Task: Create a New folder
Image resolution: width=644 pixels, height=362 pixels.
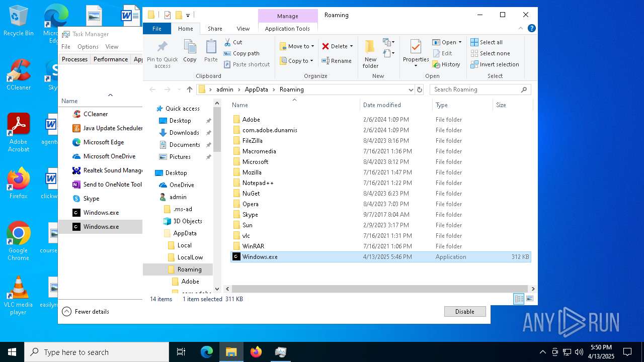Action: pyautogui.click(x=370, y=54)
